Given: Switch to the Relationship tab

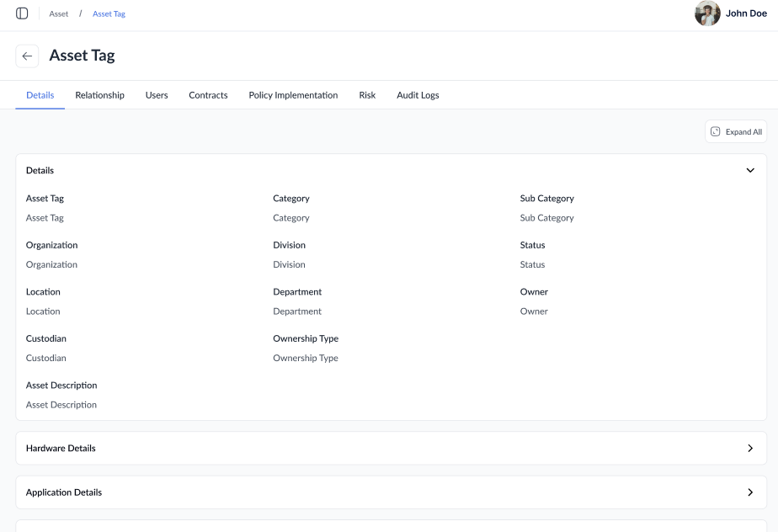Looking at the screenshot, I should (99, 95).
